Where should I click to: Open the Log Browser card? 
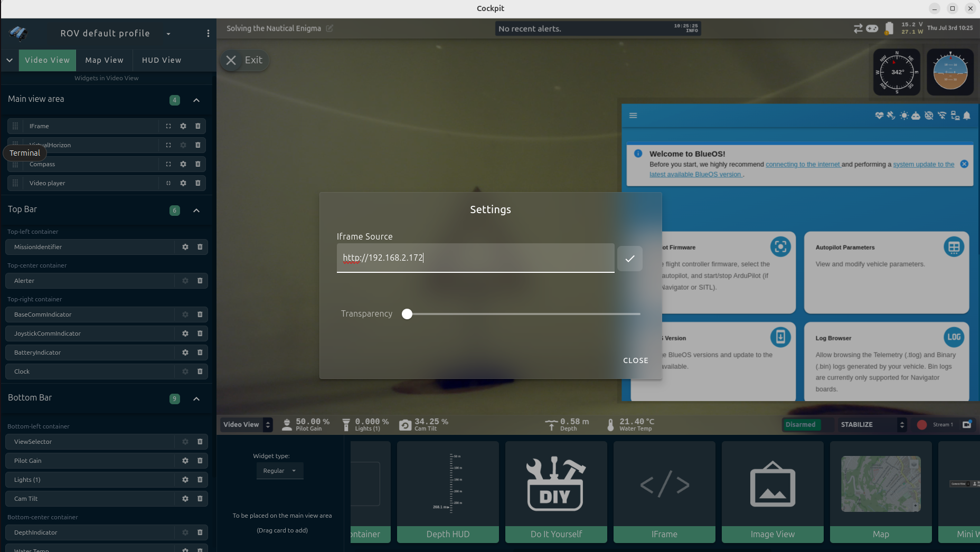887,361
